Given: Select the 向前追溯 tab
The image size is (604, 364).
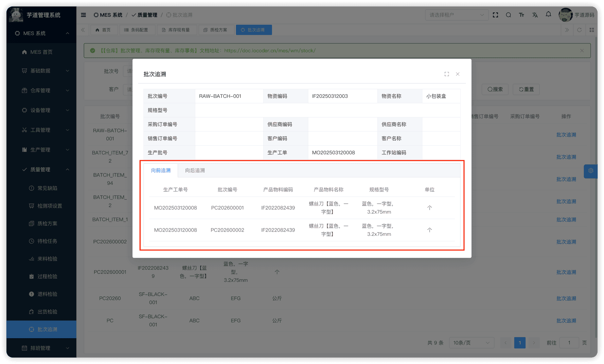Looking at the screenshot, I should click(x=161, y=171).
